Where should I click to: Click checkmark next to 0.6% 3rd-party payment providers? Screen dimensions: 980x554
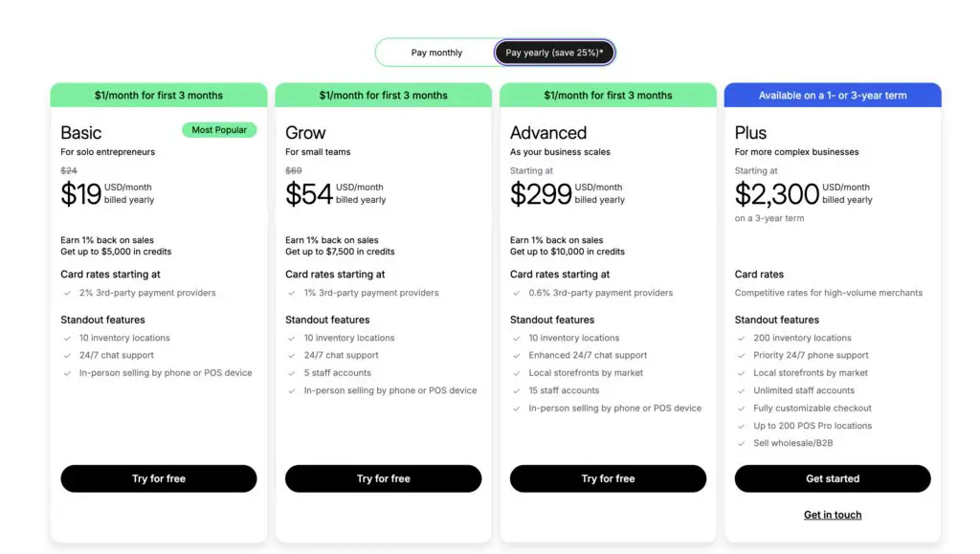(x=517, y=293)
